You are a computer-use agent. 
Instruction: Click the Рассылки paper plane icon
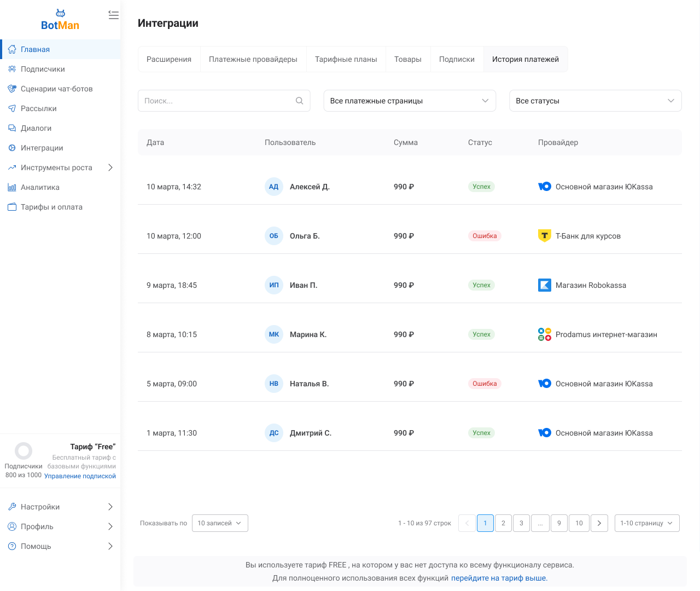[x=12, y=108]
